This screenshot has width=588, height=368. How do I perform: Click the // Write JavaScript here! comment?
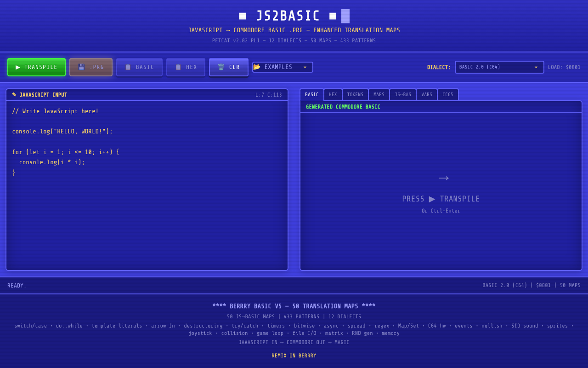[55, 111]
